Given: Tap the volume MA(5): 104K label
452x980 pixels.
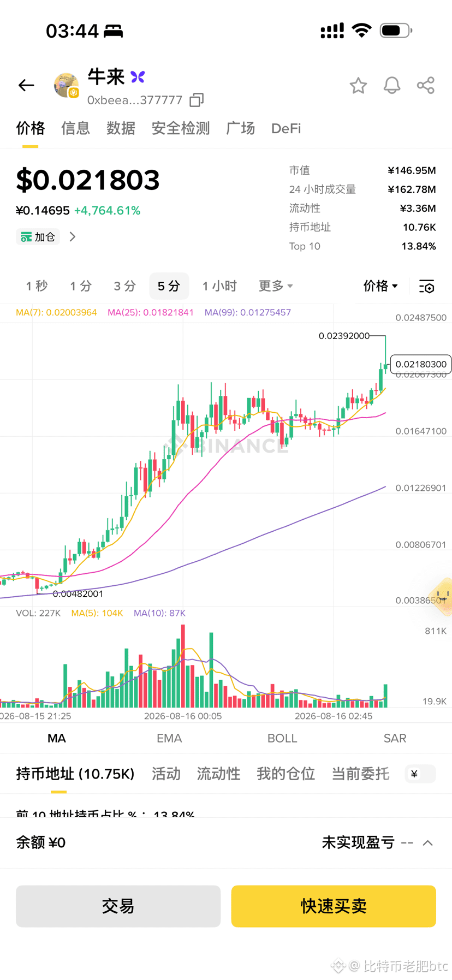Looking at the screenshot, I should click(x=97, y=613).
